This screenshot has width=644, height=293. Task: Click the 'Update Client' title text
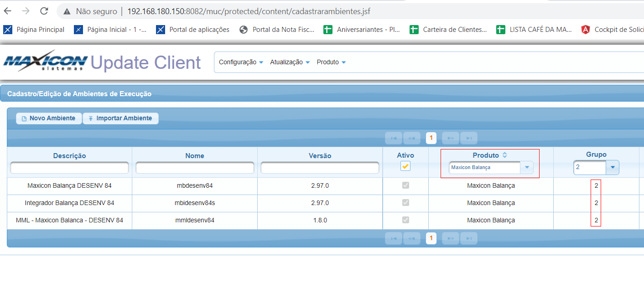point(146,62)
